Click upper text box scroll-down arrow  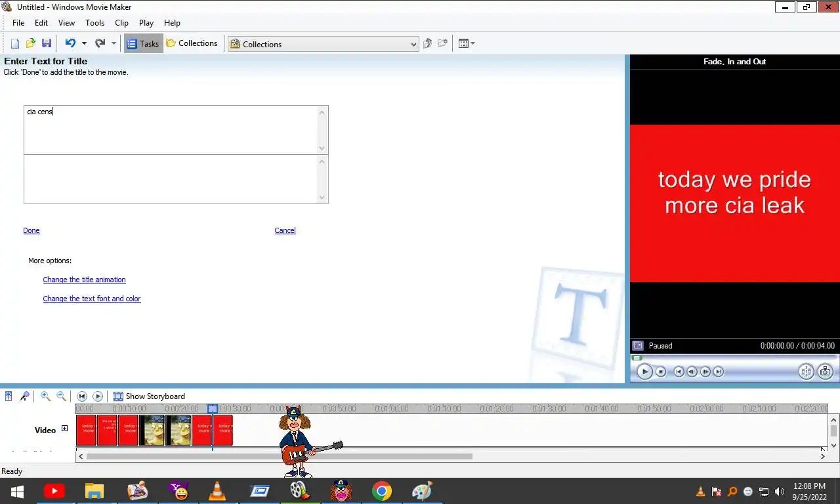point(322,148)
